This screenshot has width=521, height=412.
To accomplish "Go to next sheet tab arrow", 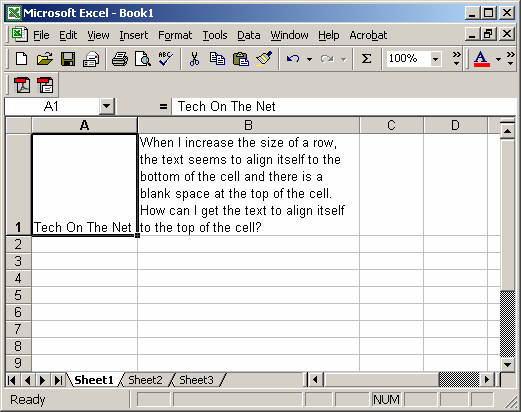I will coord(43,380).
